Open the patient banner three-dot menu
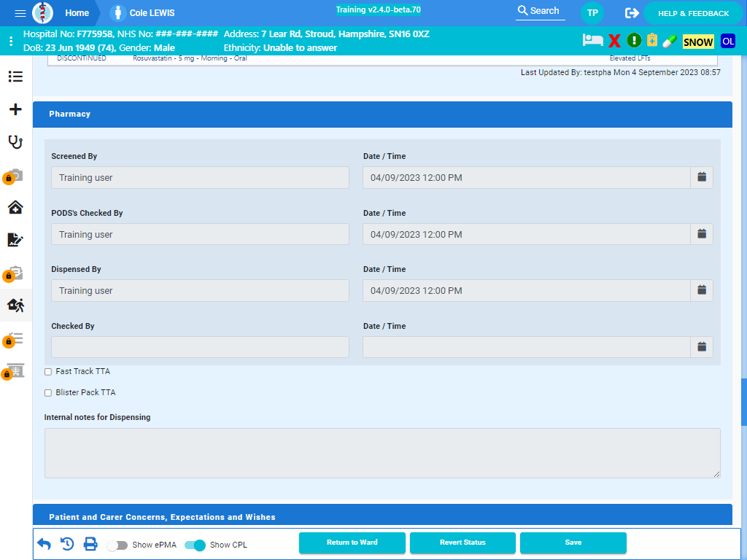Image resolution: width=747 pixels, height=560 pixels. (11, 41)
